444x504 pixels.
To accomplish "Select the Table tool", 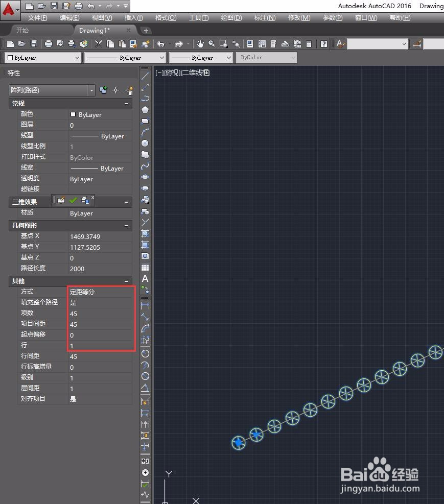I will pos(145,268).
